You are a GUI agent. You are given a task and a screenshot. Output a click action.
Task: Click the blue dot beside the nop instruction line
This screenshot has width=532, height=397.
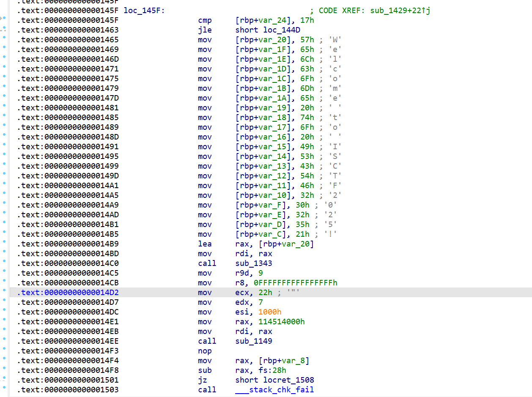pyautogui.click(x=4, y=351)
